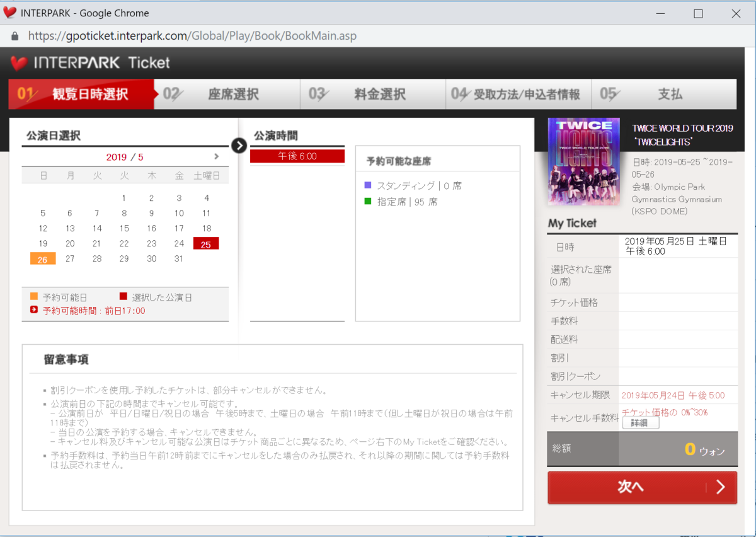Click the red 選択した公演日 legend square
This screenshot has width=756, height=537.
123,296
